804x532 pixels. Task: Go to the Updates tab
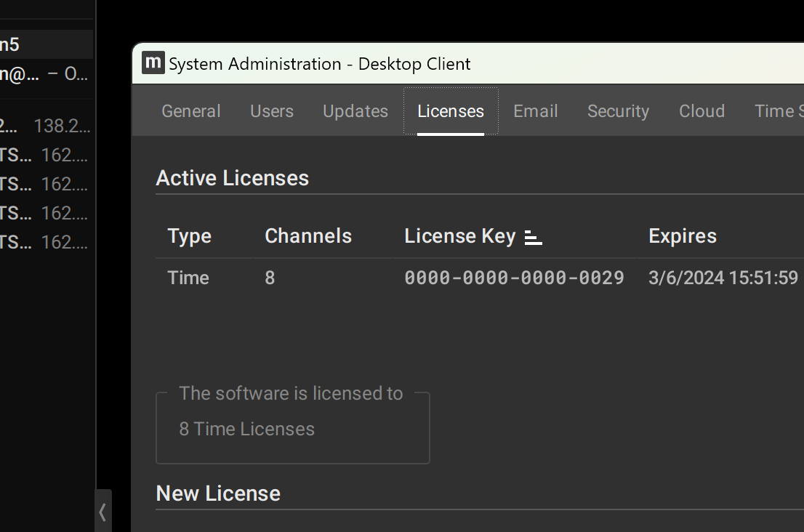(355, 111)
